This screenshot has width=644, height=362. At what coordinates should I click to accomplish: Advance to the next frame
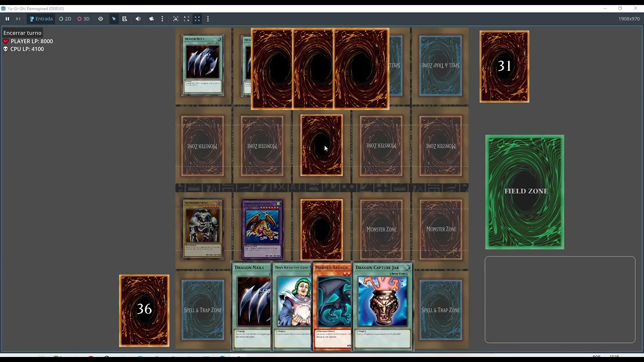[x=18, y=19]
